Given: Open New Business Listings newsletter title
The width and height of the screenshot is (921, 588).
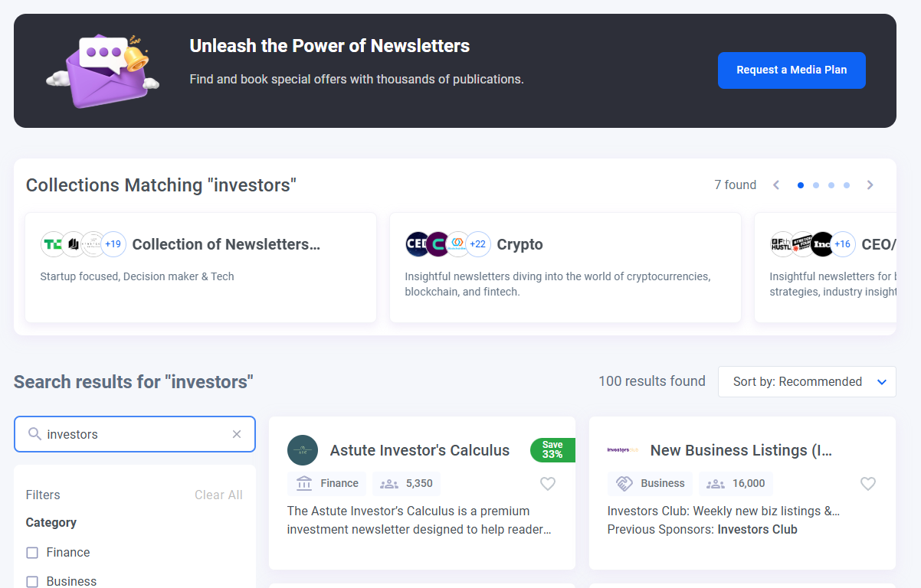Looking at the screenshot, I should (x=740, y=450).
